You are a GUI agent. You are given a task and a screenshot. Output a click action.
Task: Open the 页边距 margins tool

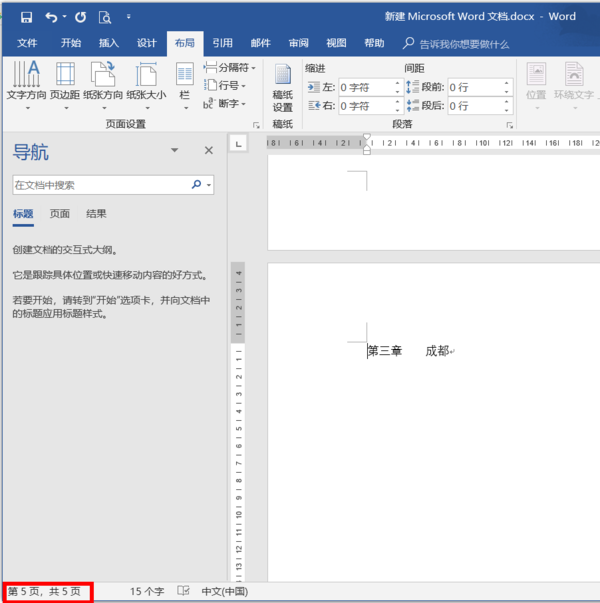[65, 85]
